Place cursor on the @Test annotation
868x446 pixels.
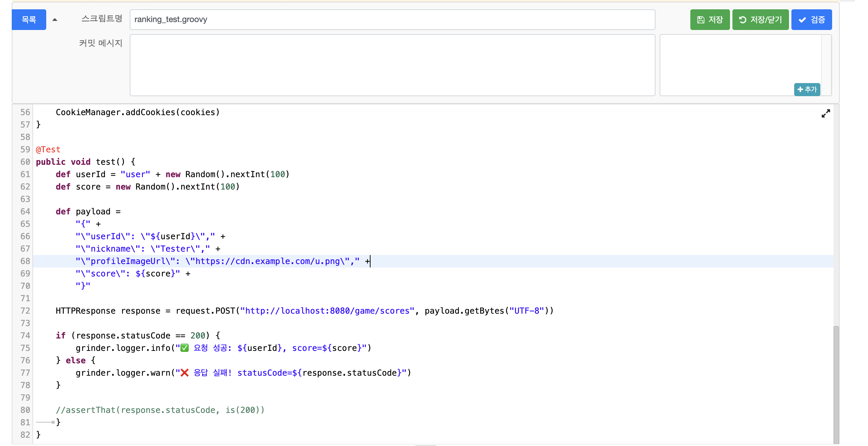tap(48, 150)
